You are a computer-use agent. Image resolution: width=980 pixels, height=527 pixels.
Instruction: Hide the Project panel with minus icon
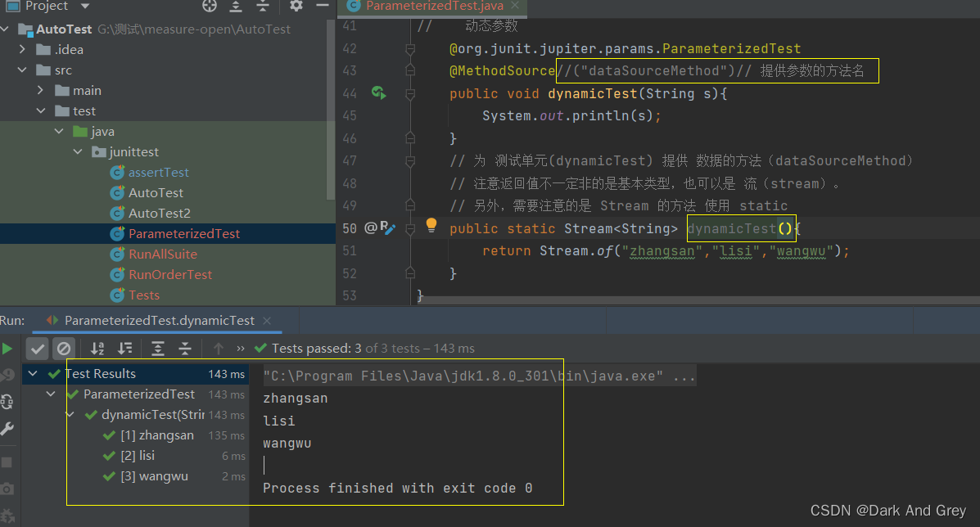pyautogui.click(x=323, y=6)
